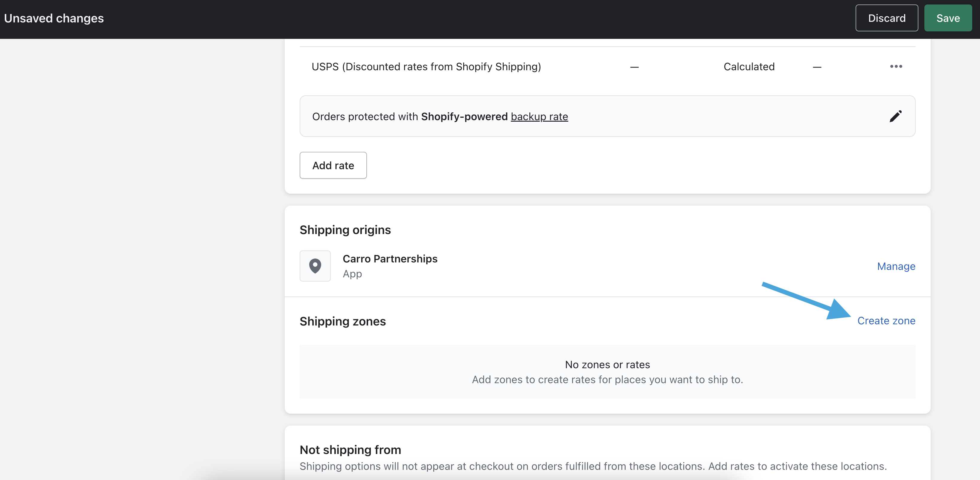Discard the unsaved changes
Viewport: 980px width, 480px height.
(x=886, y=18)
